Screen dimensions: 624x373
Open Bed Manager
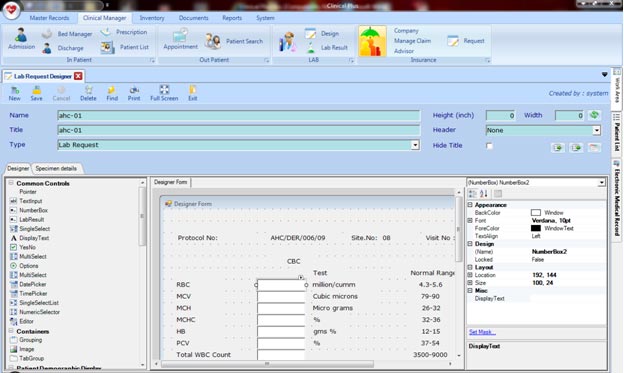(67, 34)
